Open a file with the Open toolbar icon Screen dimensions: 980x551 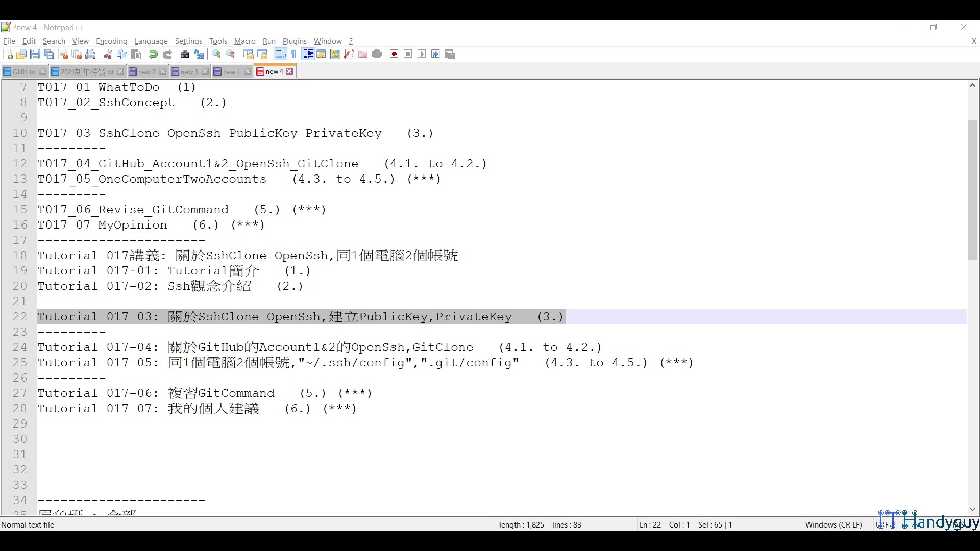point(21,54)
